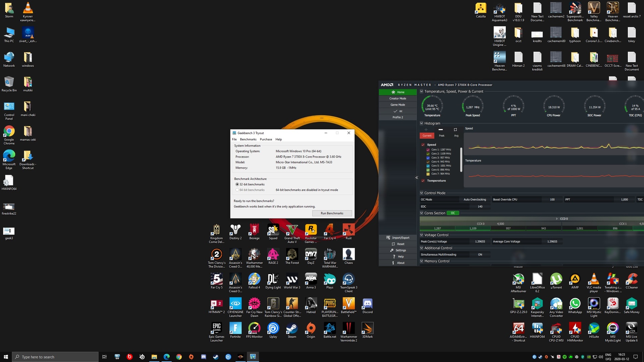Click Windows Start button
Image resolution: width=644 pixels, height=362 pixels.
pyautogui.click(x=6, y=357)
